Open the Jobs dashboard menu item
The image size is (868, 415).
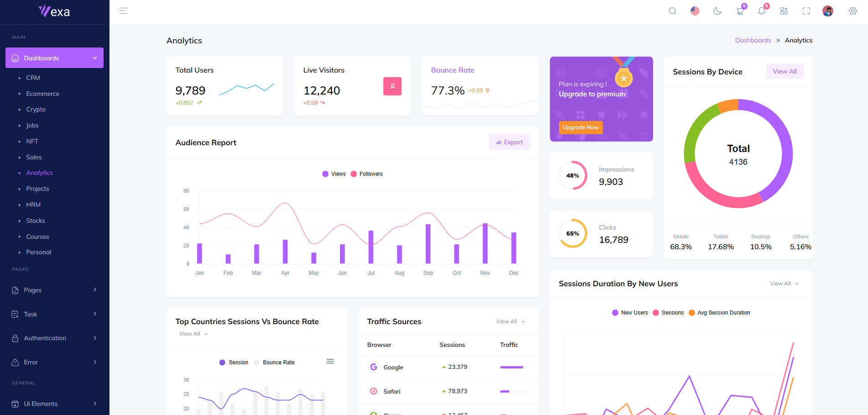[x=32, y=125]
